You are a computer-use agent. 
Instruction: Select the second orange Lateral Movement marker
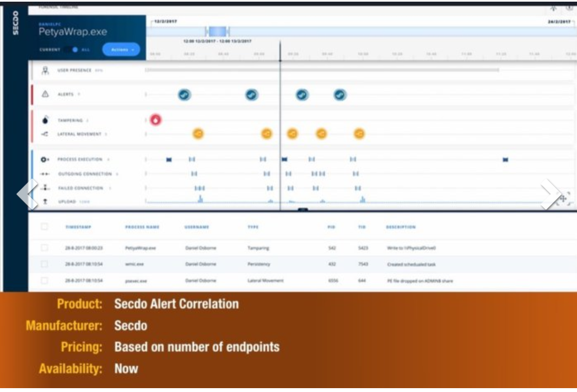pos(267,133)
